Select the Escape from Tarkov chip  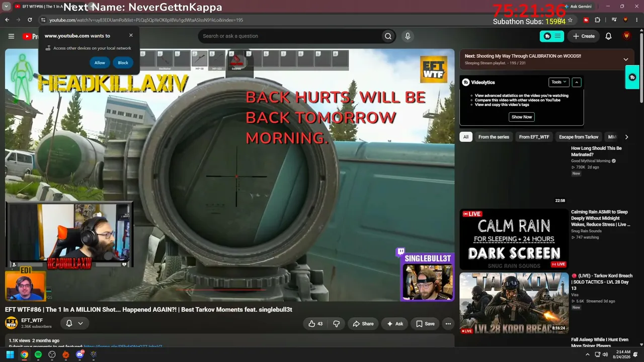[x=579, y=137]
